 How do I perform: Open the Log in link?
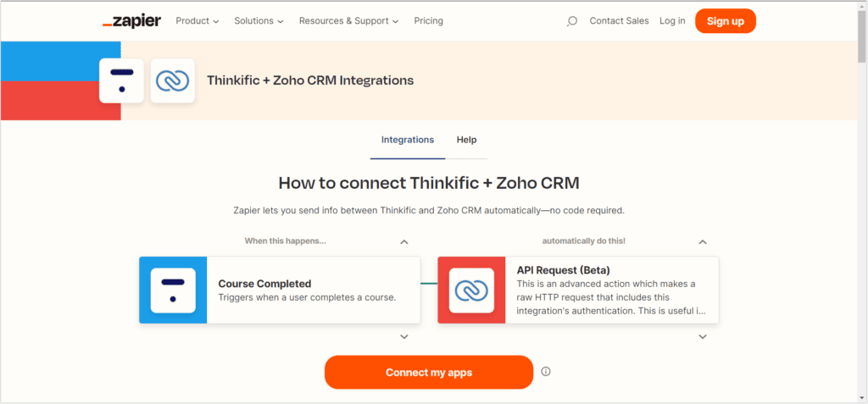(x=672, y=21)
